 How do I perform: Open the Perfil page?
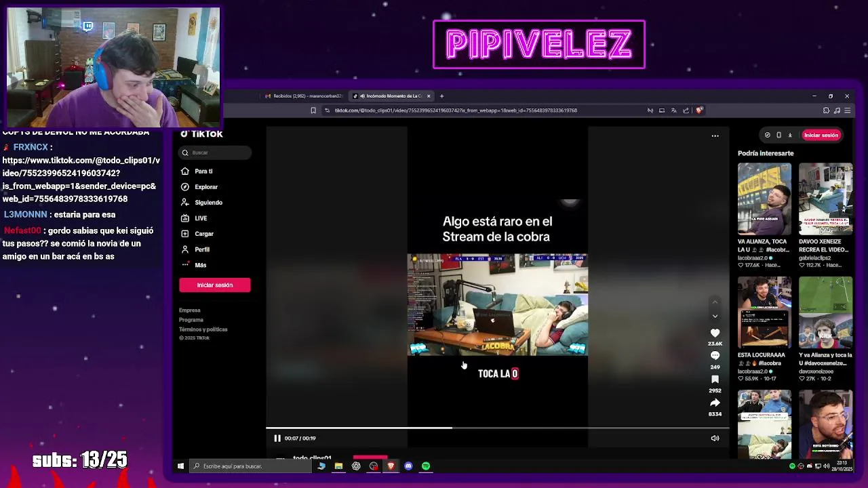202,249
